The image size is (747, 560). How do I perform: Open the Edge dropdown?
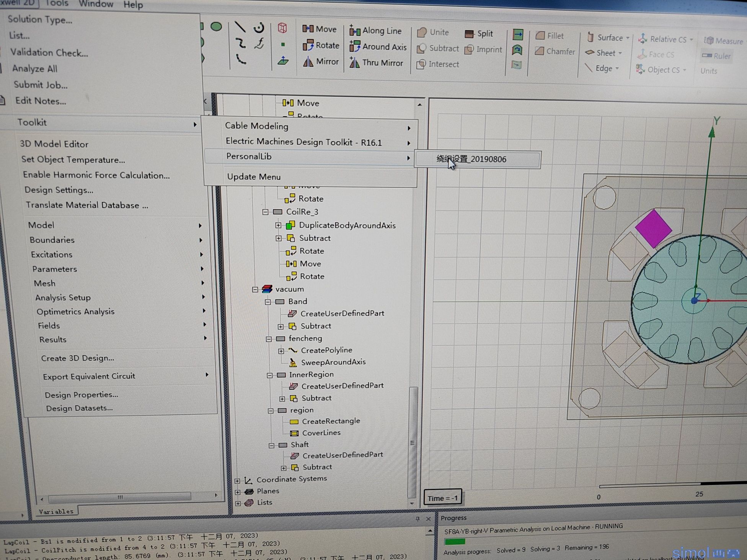pyautogui.click(x=602, y=68)
